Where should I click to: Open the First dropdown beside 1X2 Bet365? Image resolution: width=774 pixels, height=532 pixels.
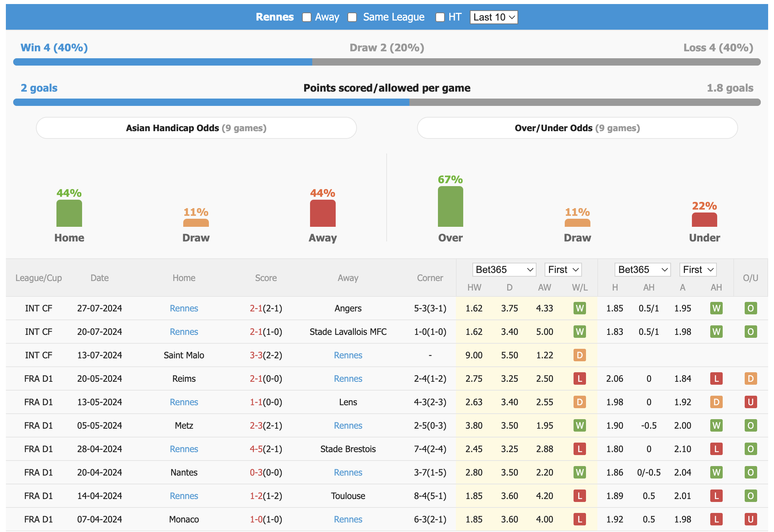click(x=563, y=270)
